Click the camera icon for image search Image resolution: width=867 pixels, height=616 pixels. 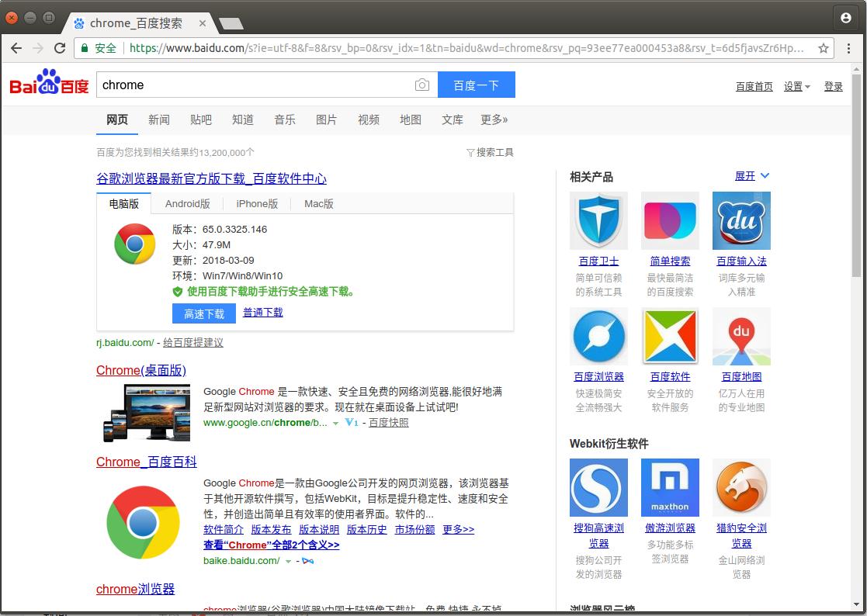422,85
